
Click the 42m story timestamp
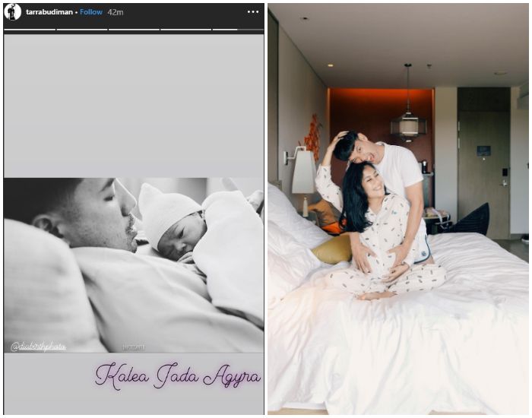click(116, 12)
